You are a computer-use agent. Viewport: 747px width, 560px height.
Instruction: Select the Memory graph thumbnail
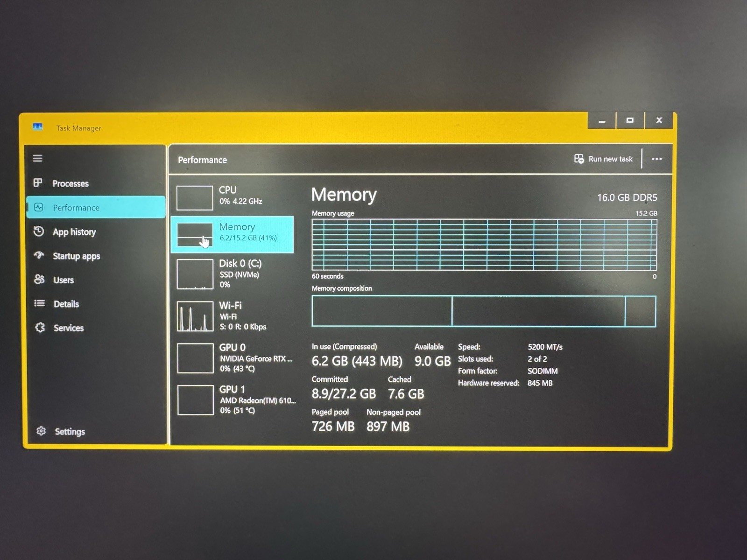[195, 235]
